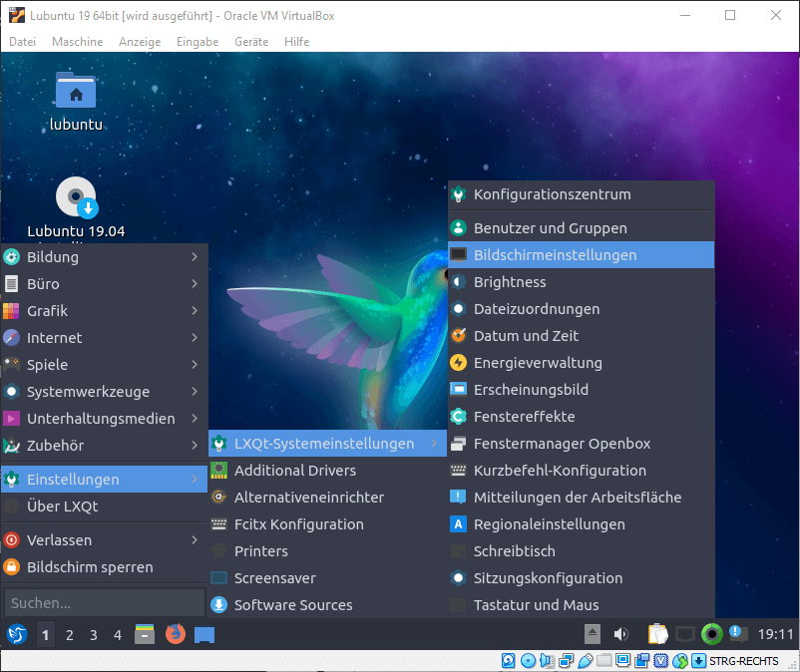
Task: Click the 19:11 panel clock
Action: (775, 635)
